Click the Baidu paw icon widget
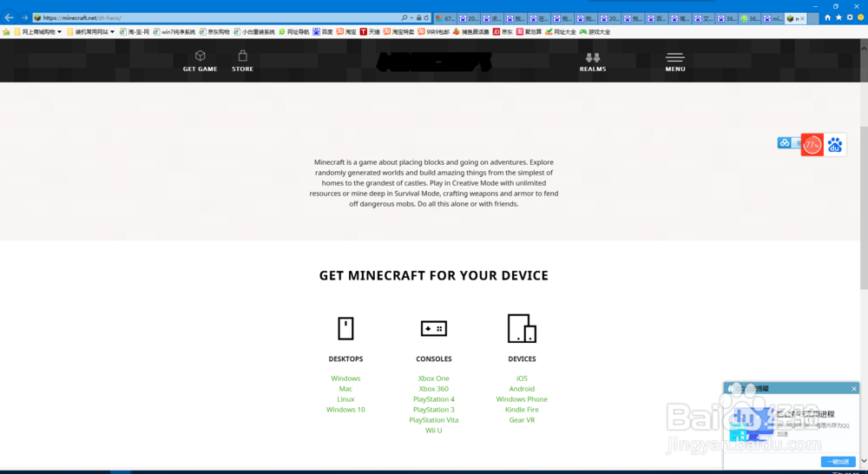The height and width of the screenshot is (474, 868). click(835, 144)
